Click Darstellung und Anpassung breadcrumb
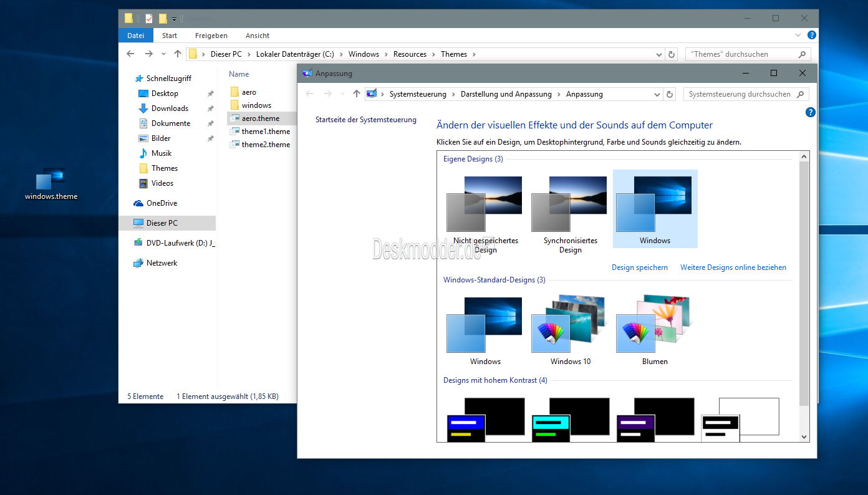The image size is (868, 495). coord(506,94)
